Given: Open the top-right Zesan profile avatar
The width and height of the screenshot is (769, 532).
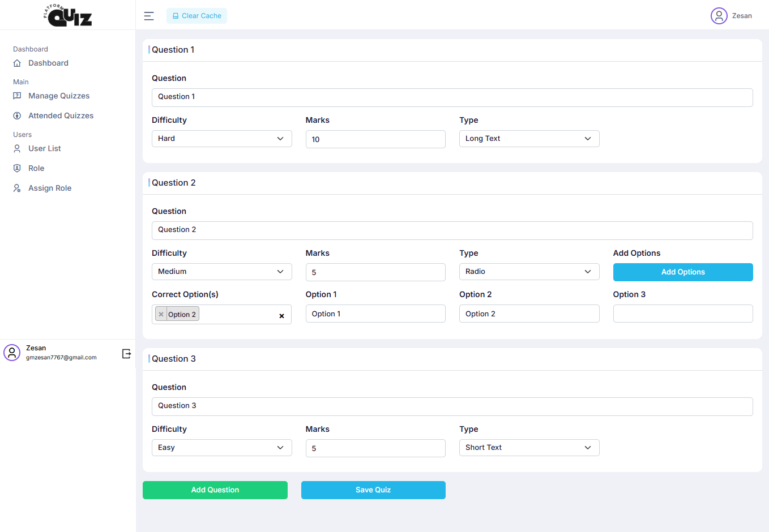Looking at the screenshot, I should (x=719, y=16).
